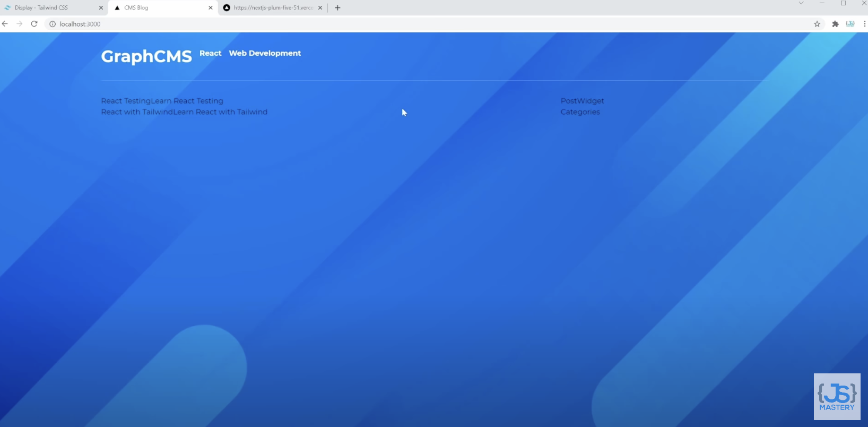Click the PostWidget text
Viewport: 868px width, 427px height.
(583, 101)
